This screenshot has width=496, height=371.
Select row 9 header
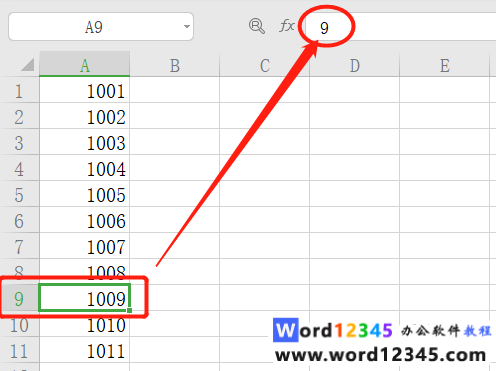coord(19,298)
